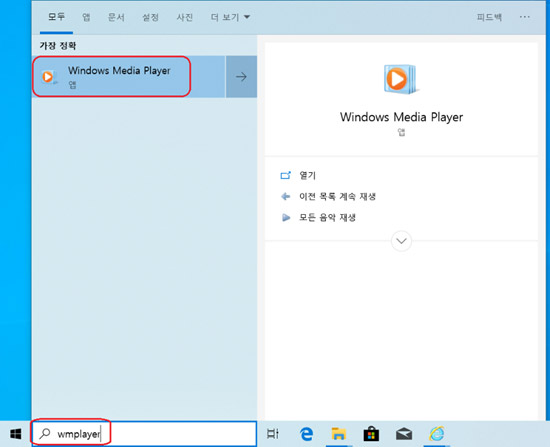
Task: Click the back arrow icon beside 이전 목록
Action: pos(286,196)
